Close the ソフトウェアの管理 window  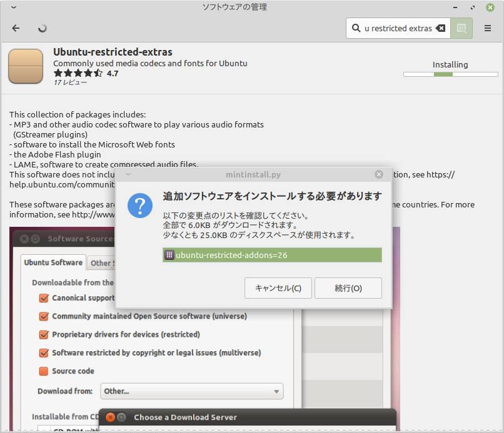pos(490,7)
